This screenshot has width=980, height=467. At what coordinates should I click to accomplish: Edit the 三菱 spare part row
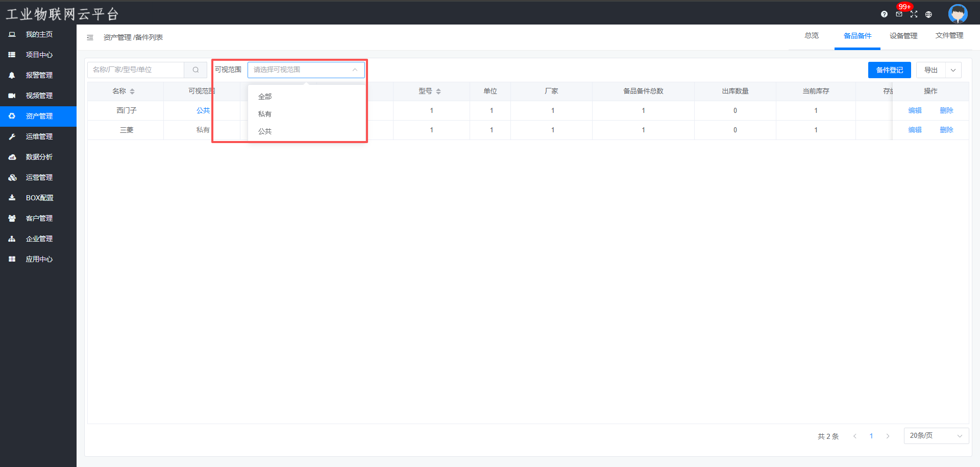(x=915, y=130)
